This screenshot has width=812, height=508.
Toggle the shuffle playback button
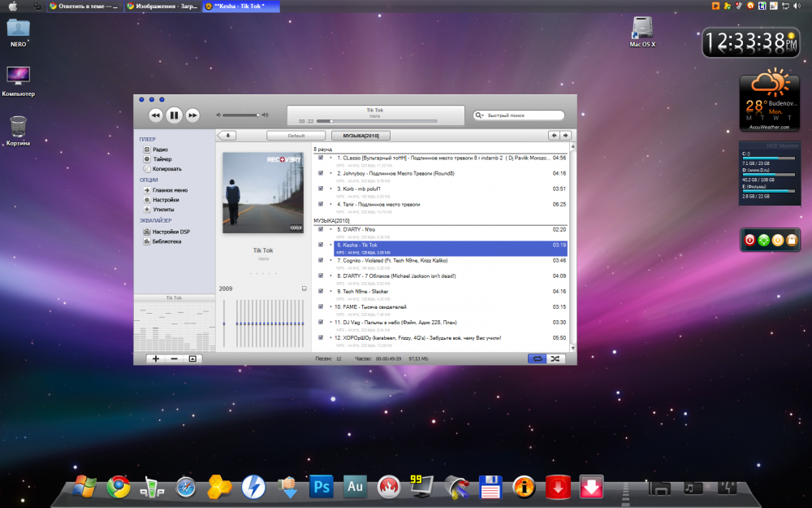tap(555, 358)
